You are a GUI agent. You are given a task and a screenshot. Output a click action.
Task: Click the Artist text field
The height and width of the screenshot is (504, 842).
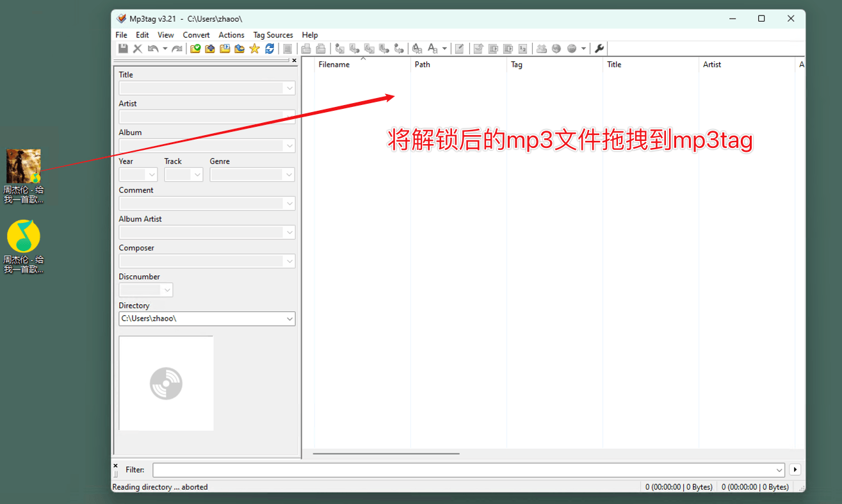tap(207, 117)
